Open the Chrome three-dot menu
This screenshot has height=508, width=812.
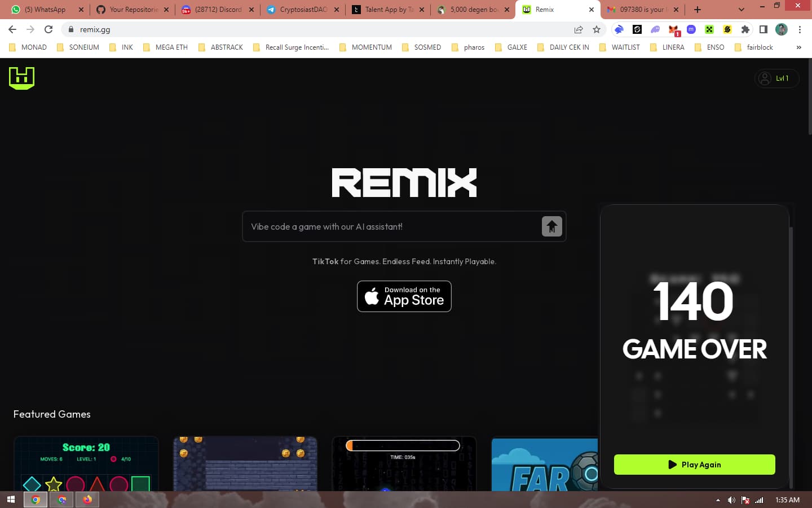pos(800,29)
